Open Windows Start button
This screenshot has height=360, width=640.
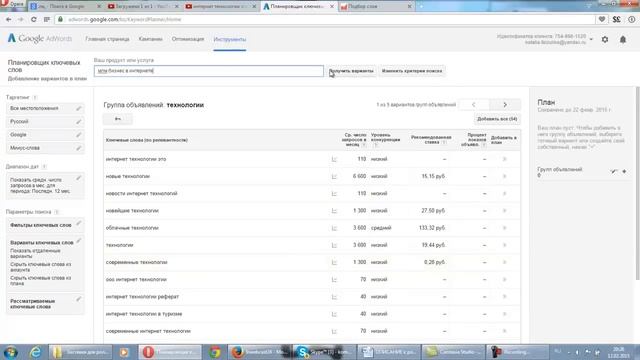click(11, 352)
